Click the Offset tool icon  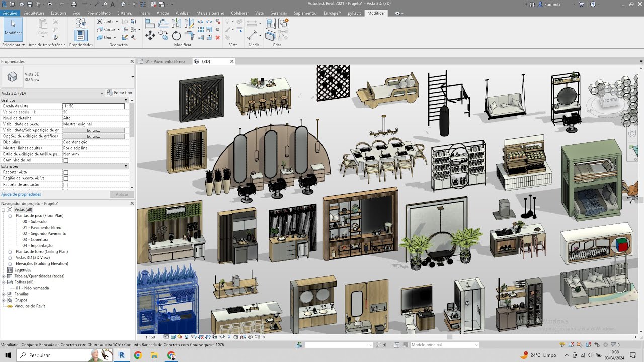[x=163, y=23]
